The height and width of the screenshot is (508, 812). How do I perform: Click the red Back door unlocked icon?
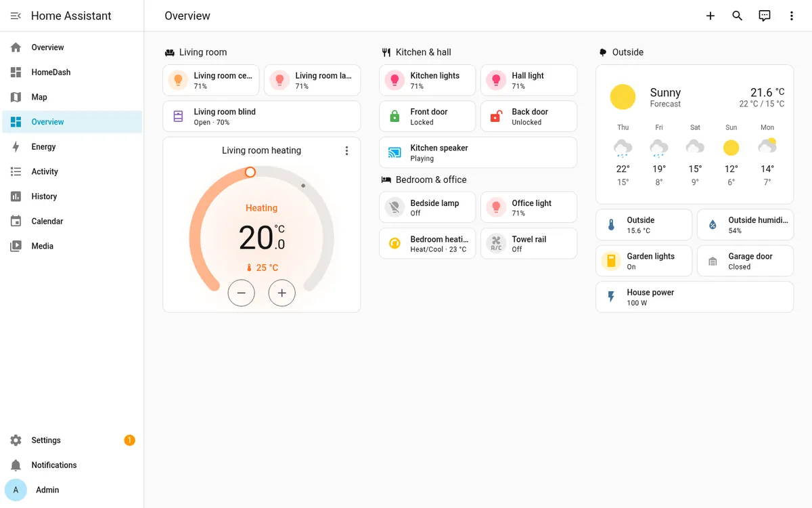[496, 117]
